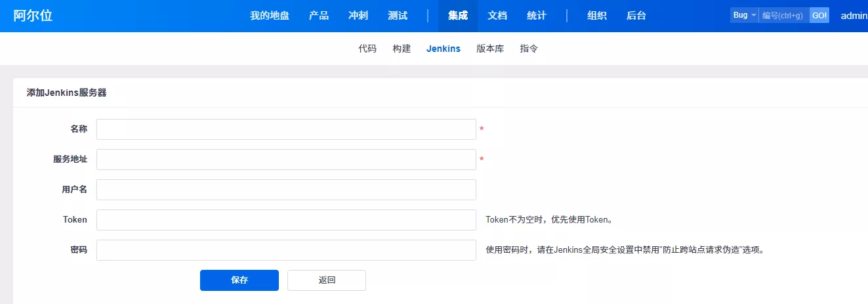
Task: Navigate to 统计 in the top bar
Action: (537, 16)
